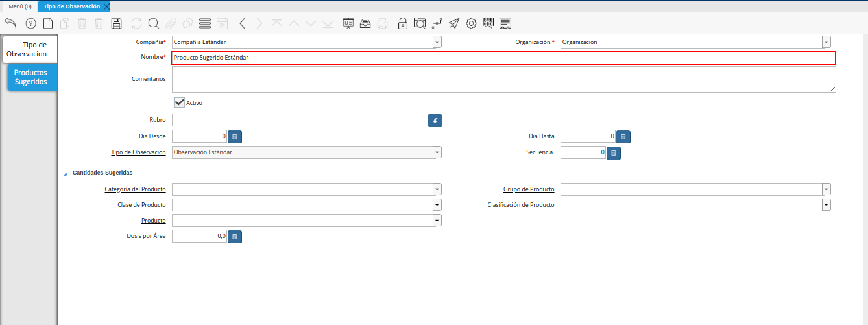
Task: Open the magnifying glass search icon
Action: point(154,23)
